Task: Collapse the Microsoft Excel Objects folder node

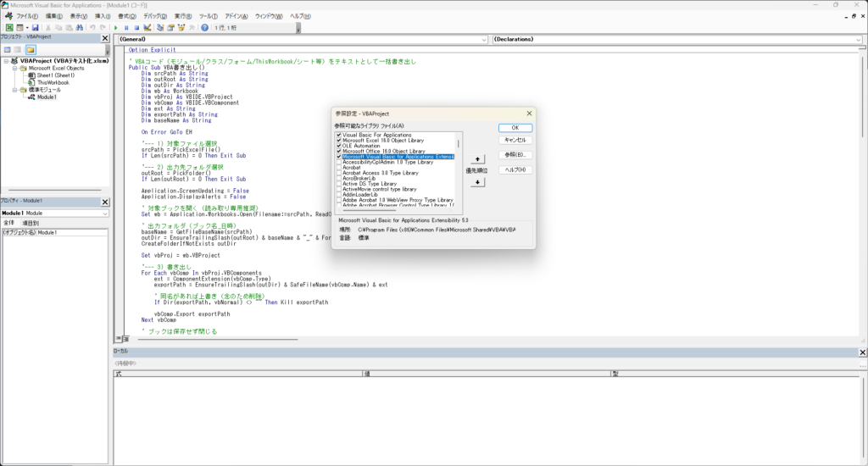Action: coord(14,68)
